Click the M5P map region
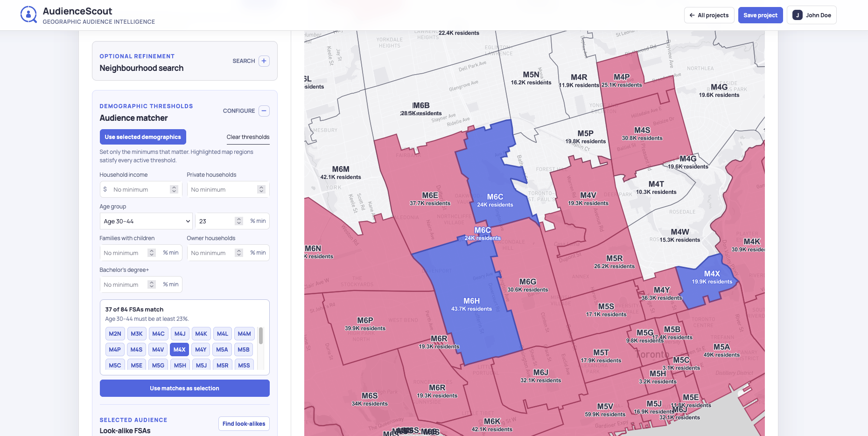868x436 pixels. (x=586, y=137)
